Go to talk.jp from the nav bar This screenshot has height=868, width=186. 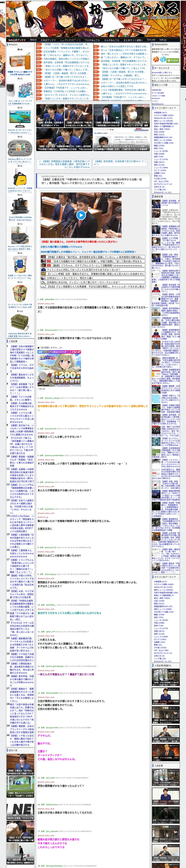tap(163, 40)
